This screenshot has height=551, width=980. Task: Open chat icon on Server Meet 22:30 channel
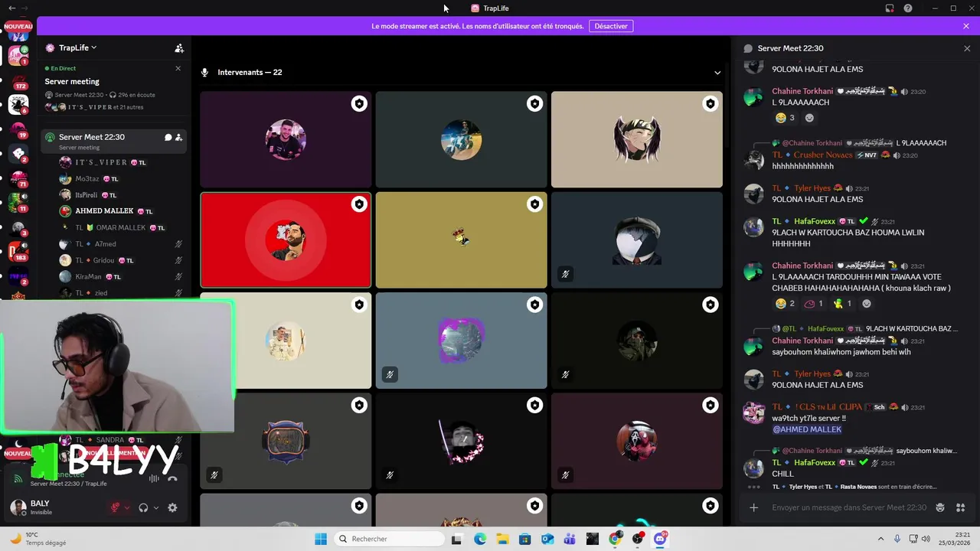[168, 138]
